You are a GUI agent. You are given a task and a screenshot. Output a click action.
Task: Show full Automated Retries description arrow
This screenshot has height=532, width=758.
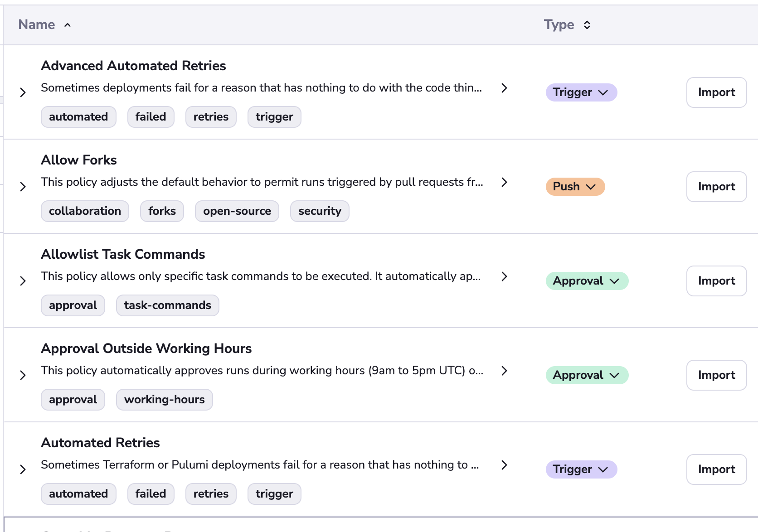tap(504, 465)
